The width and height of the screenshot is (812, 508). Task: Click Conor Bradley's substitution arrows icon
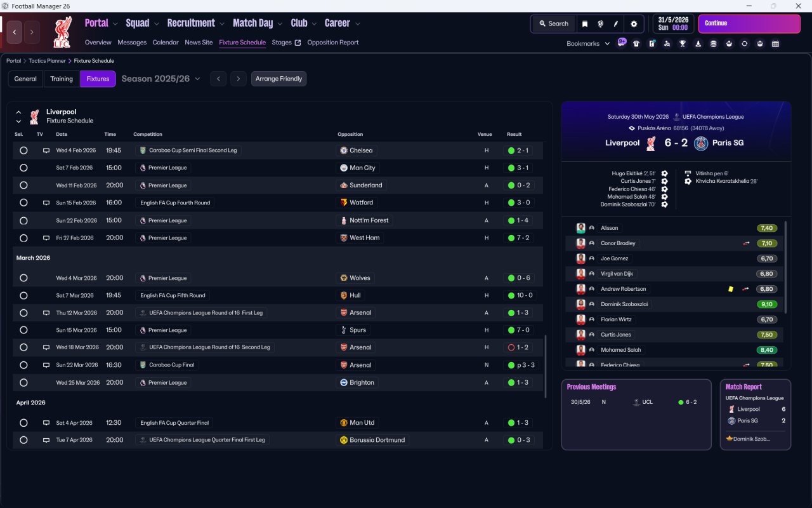(746, 243)
